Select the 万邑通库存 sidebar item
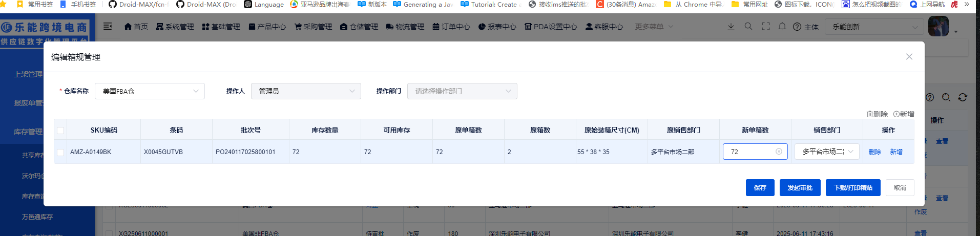 coord(37,217)
